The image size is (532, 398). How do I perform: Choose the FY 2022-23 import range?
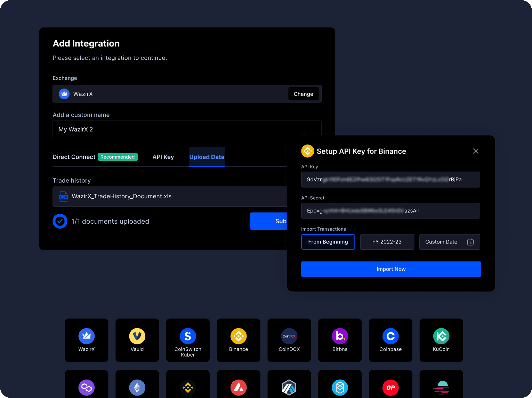point(387,242)
